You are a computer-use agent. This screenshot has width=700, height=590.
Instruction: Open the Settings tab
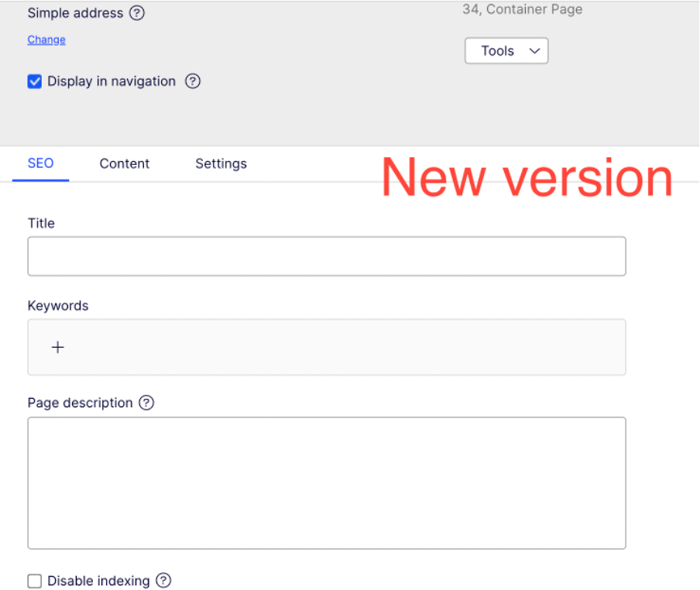221,163
